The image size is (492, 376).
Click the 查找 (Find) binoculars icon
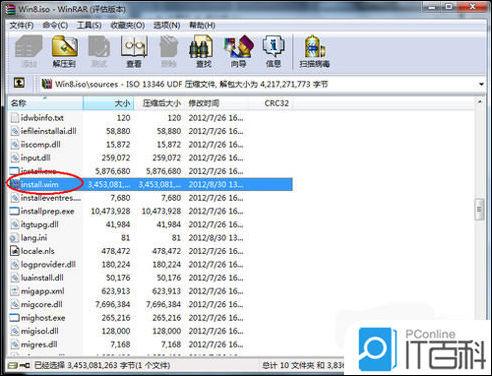point(203,52)
